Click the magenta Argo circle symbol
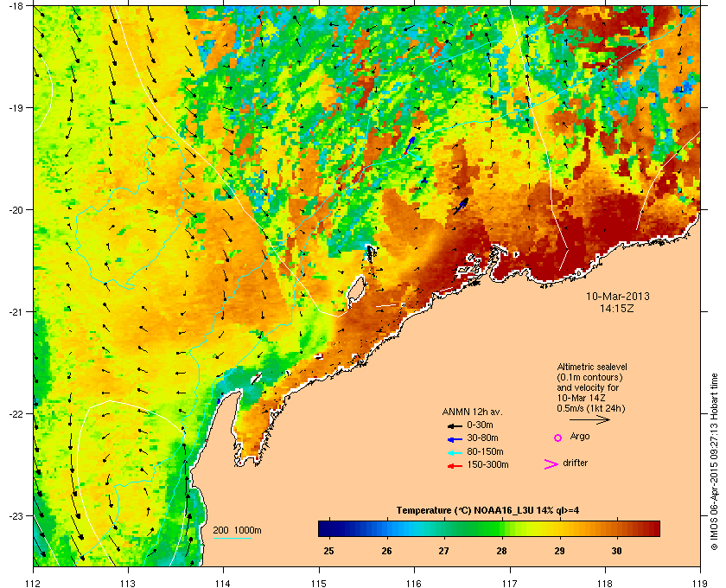The image size is (726, 588). [558, 438]
